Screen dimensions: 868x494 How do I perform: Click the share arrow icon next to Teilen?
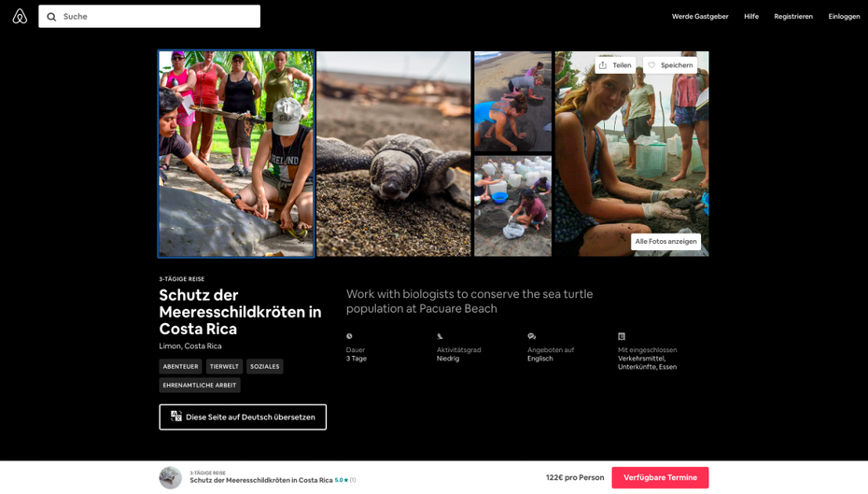click(x=603, y=64)
